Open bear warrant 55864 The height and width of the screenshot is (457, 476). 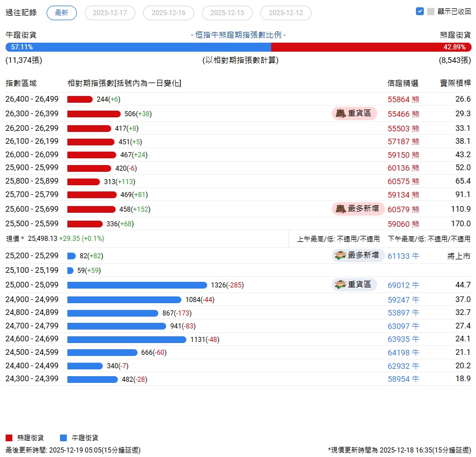[x=403, y=99]
